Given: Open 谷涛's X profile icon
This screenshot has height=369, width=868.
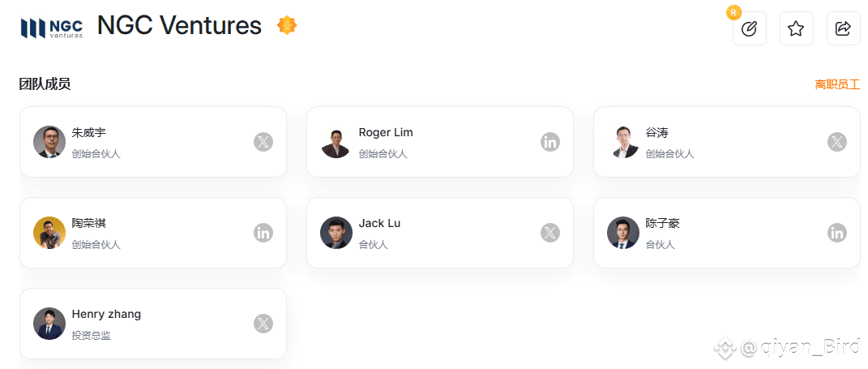Looking at the screenshot, I should click(837, 142).
